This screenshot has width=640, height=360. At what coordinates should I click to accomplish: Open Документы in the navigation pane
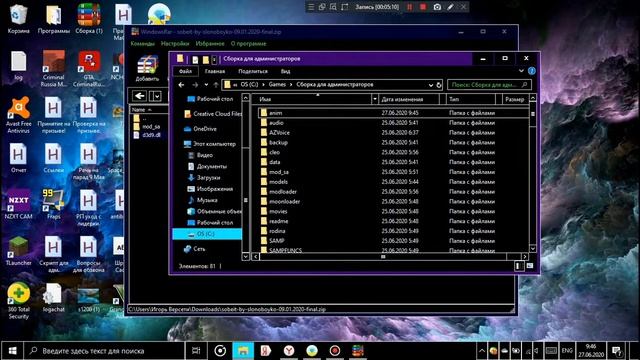coord(207,167)
